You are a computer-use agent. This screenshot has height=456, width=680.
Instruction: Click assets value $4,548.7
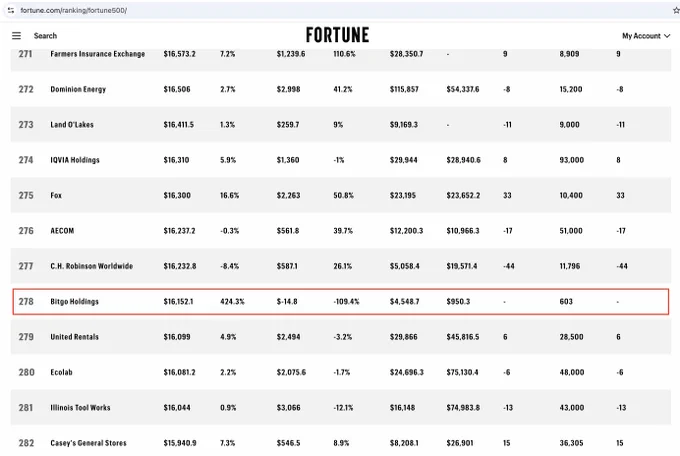coord(405,302)
